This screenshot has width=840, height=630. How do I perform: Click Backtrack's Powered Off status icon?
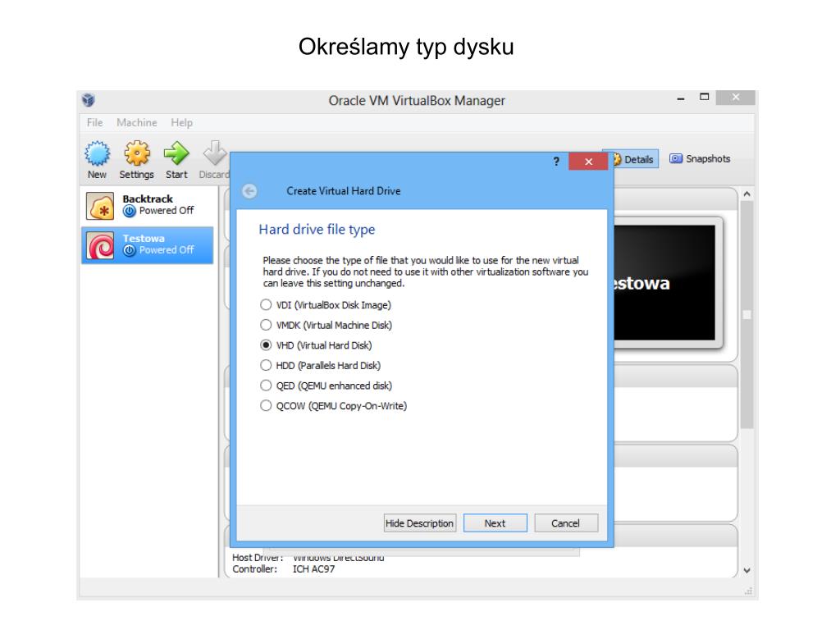tap(129, 211)
